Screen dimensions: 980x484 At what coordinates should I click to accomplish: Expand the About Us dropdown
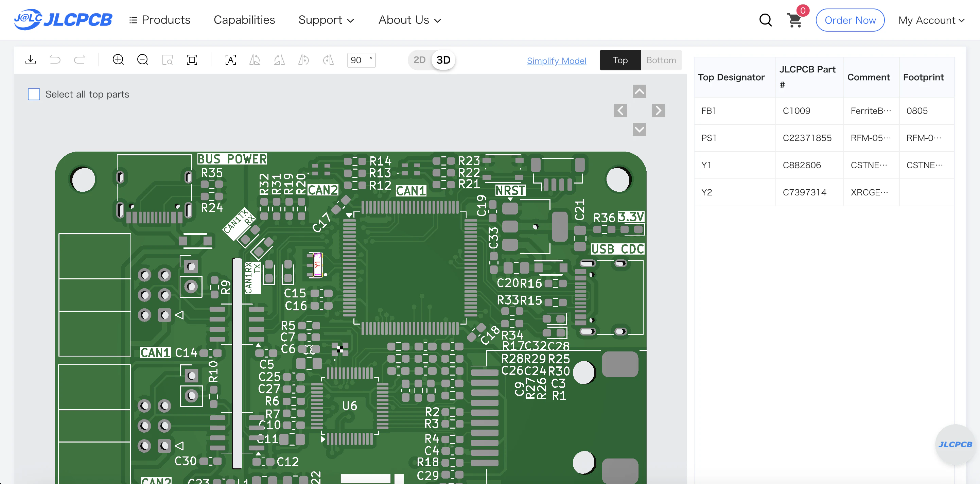click(410, 20)
